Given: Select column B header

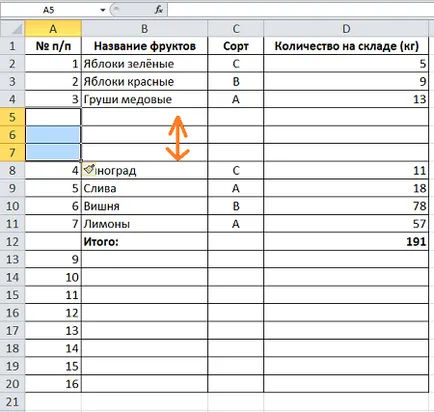Looking at the screenshot, I should pos(144,29).
